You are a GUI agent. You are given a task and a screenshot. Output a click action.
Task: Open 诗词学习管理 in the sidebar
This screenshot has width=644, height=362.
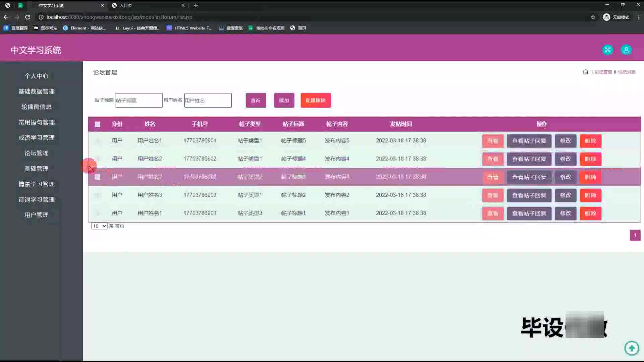pos(36,199)
